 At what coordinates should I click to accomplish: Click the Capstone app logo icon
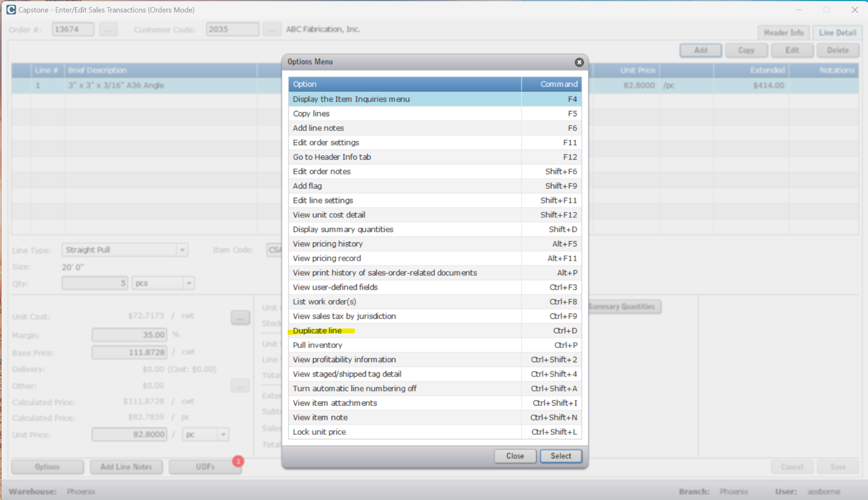pyautogui.click(x=11, y=10)
